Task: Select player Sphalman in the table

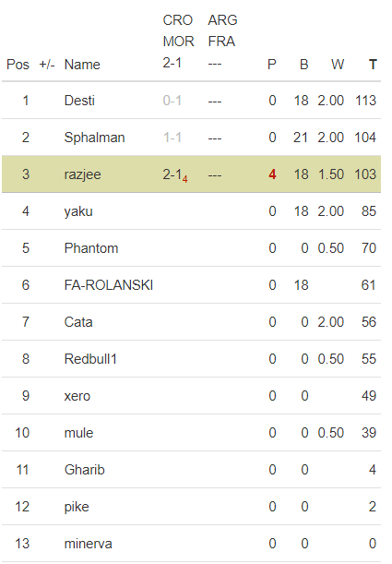Action: point(94,138)
